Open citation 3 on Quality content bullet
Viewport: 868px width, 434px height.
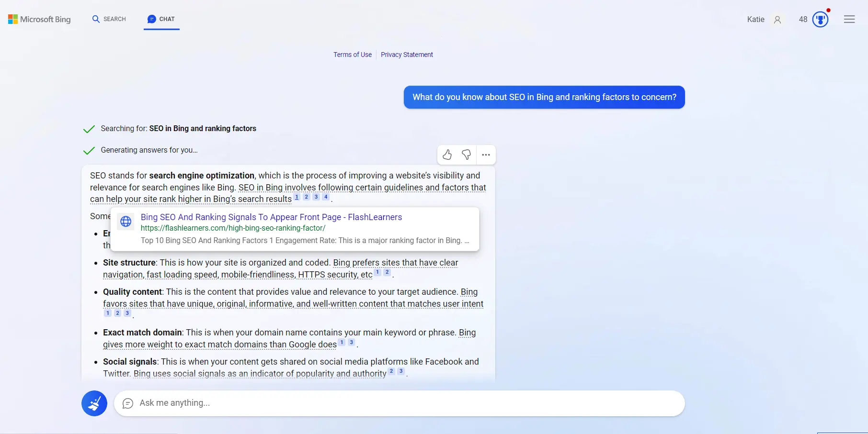127,313
